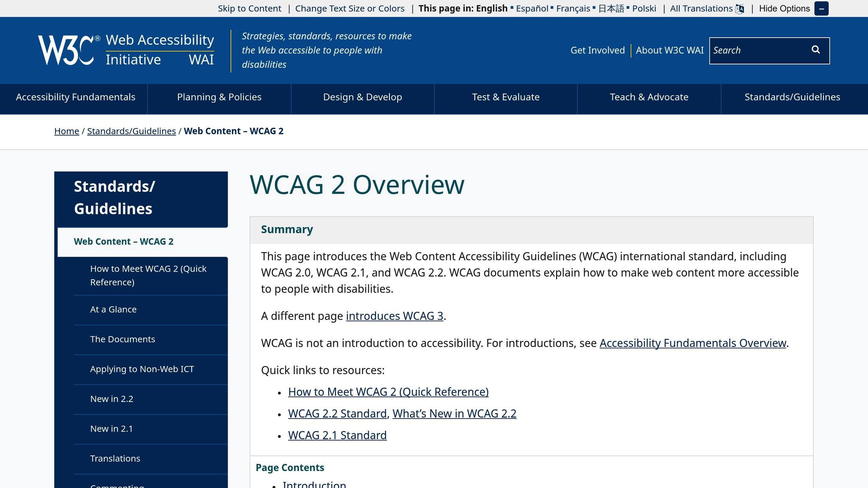
Task: Open the Design & Develop menu
Action: pyautogui.click(x=362, y=97)
